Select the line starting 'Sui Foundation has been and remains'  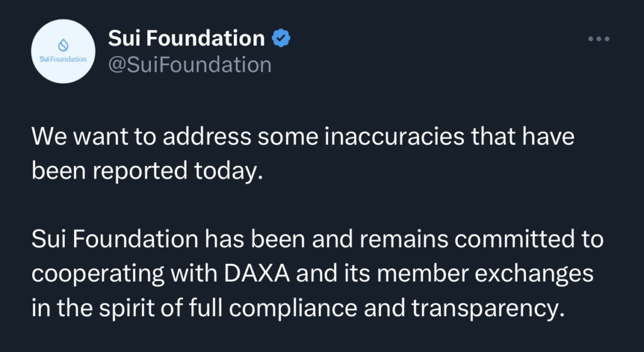318,239
